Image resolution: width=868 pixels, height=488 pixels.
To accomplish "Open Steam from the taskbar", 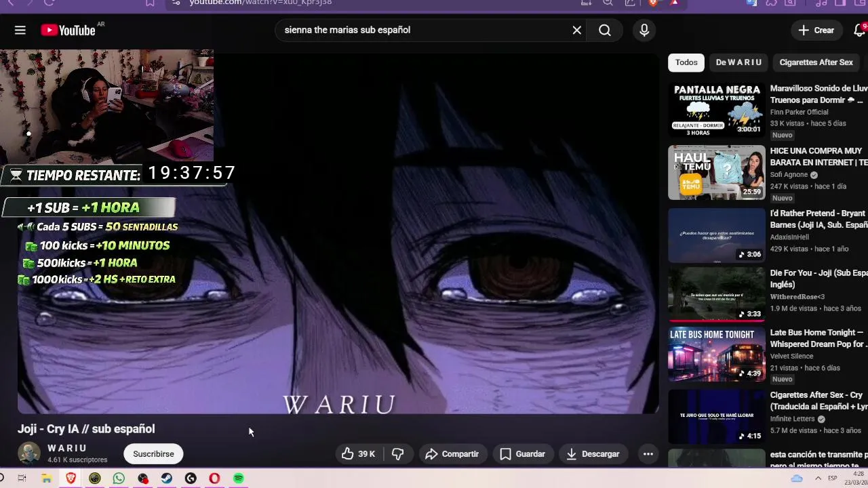I will 166,479.
